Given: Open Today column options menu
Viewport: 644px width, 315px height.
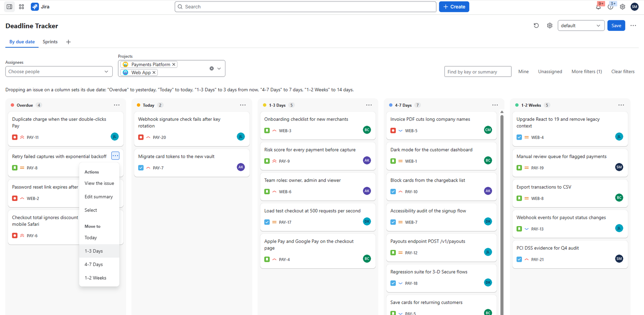Looking at the screenshot, I should pos(243,105).
